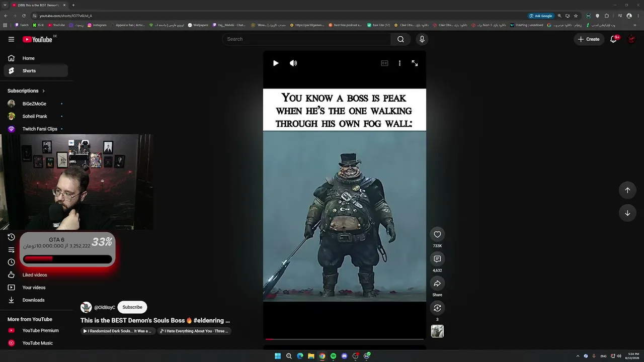Open Discord from the taskbar
Image resolution: width=644 pixels, height=362 pixels.
click(344, 356)
